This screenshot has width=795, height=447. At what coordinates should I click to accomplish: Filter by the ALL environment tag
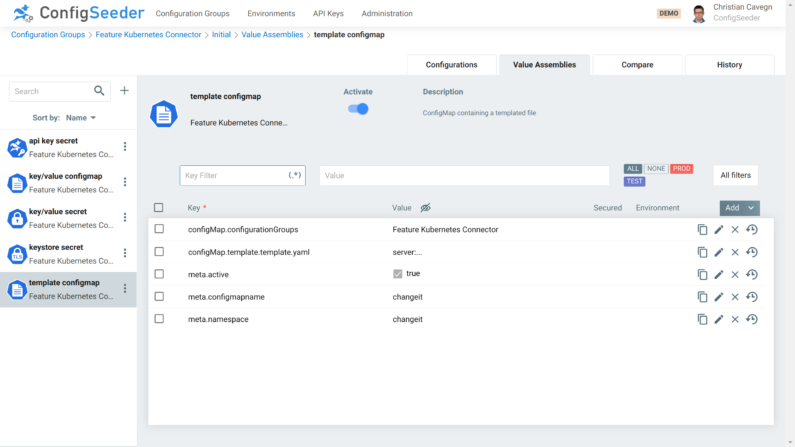pyautogui.click(x=633, y=169)
